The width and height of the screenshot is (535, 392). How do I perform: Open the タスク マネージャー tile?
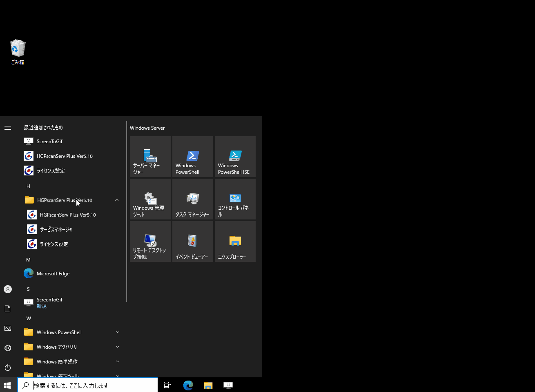point(193,199)
